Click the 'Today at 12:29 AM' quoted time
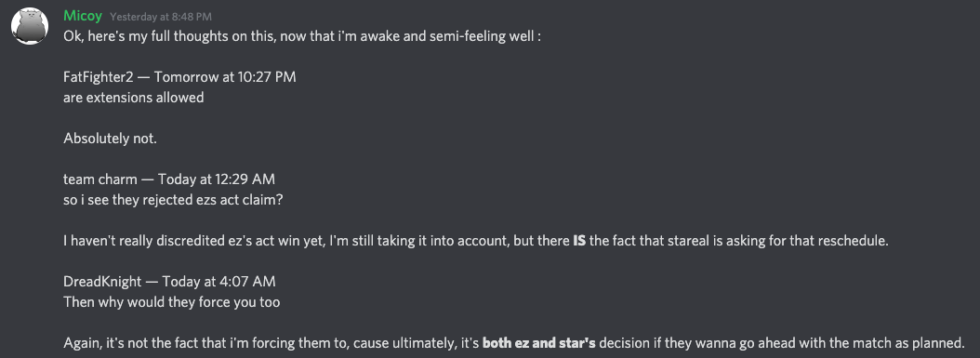Viewport: 980px width, 358px height. pos(217,180)
